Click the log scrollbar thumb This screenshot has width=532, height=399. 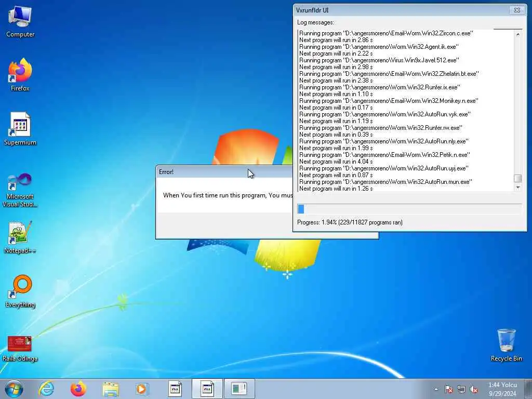[518, 179]
